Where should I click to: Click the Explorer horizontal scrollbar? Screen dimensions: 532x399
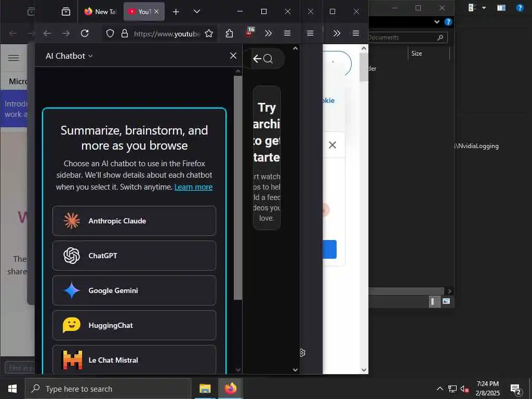point(406,291)
